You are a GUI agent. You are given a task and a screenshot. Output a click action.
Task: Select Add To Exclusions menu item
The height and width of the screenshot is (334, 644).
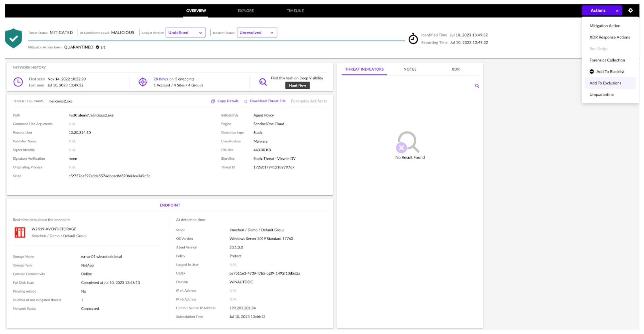coord(605,83)
